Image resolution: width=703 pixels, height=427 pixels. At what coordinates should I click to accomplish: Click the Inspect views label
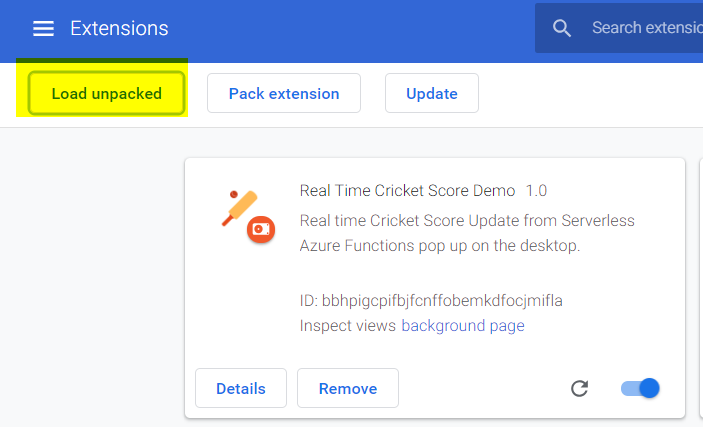pyautogui.click(x=348, y=326)
